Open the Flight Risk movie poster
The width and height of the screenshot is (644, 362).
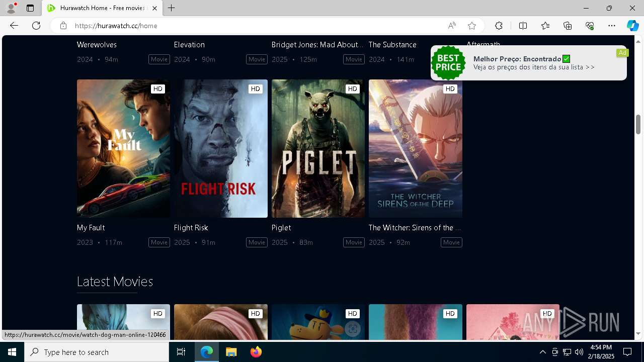221,148
